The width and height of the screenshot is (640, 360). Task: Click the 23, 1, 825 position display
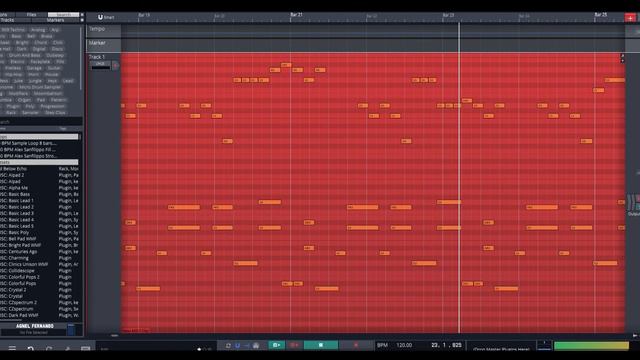446,345
